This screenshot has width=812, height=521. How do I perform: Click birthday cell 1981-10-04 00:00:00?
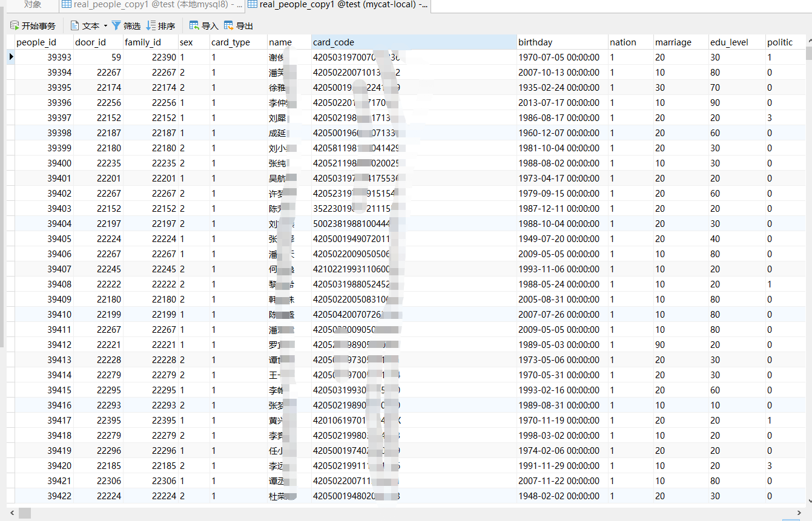pyautogui.click(x=563, y=148)
